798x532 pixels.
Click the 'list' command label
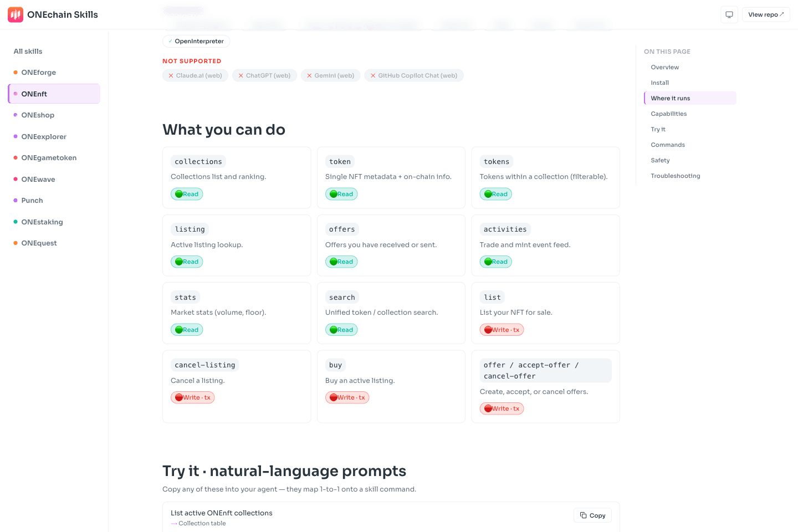pos(493,298)
